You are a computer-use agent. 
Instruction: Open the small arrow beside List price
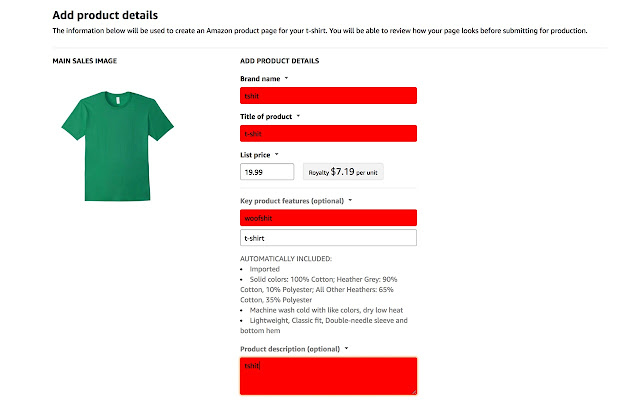276,154
